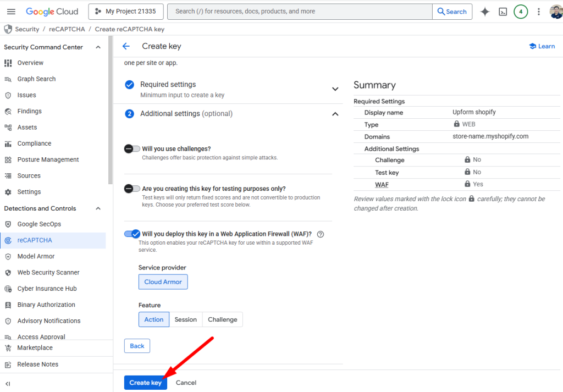Screen dimensions: 563x392
Task: Click the Overview sidebar icon
Action: click(x=8, y=63)
